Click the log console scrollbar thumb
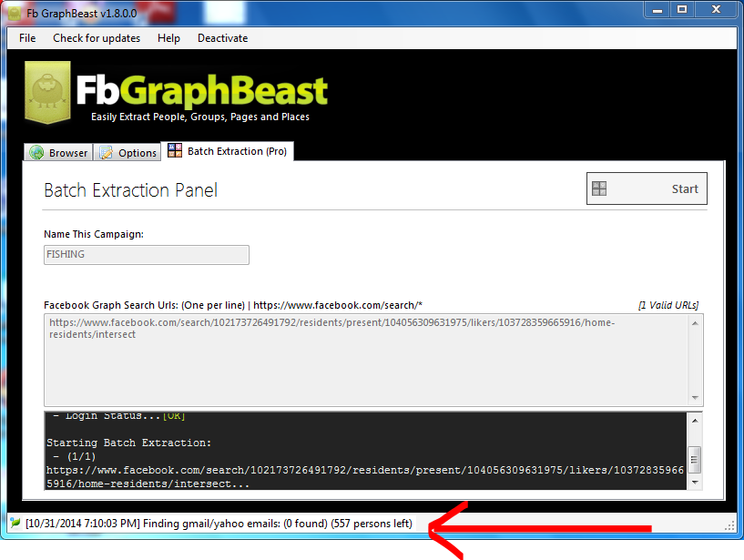Viewport: 744px width, 560px height. click(695, 460)
